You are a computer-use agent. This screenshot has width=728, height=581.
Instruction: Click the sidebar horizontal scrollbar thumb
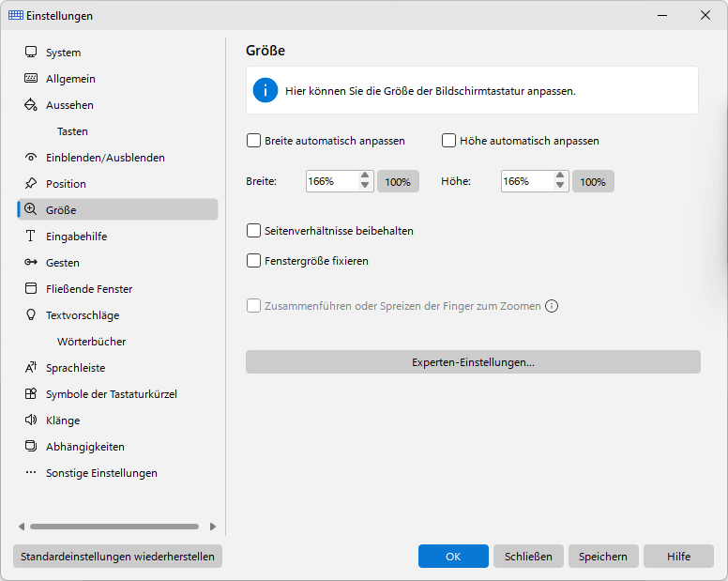click(x=114, y=527)
